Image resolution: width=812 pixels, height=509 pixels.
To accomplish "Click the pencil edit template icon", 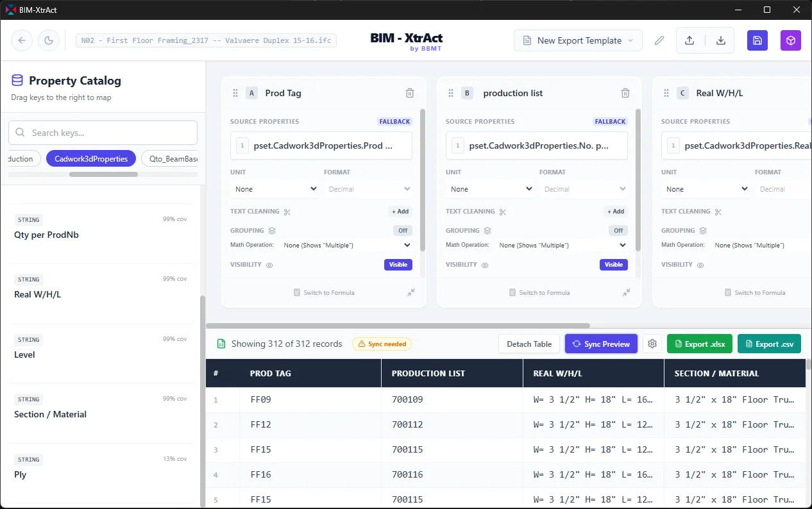I will [659, 40].
